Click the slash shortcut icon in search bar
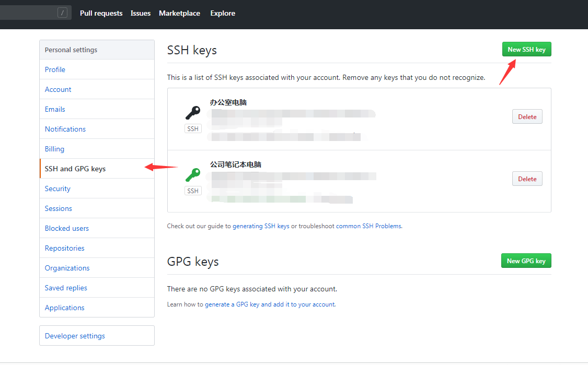 [63, 13]
